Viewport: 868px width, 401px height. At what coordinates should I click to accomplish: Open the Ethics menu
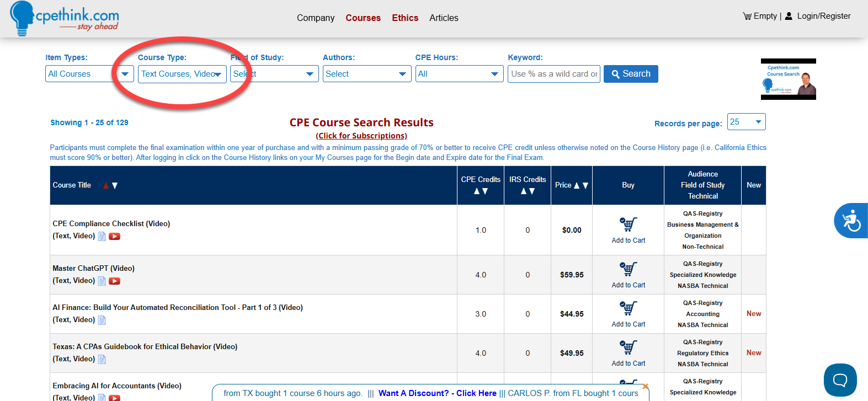pyautogui.click(x=405, y=18)
